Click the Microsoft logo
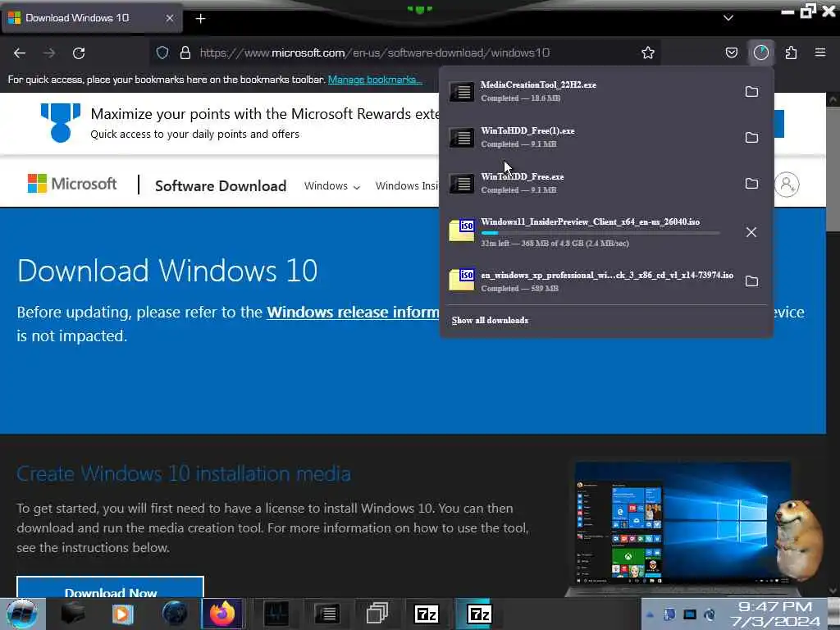The width and height of the screenshot is (840, 630). [x=72, y=184]
